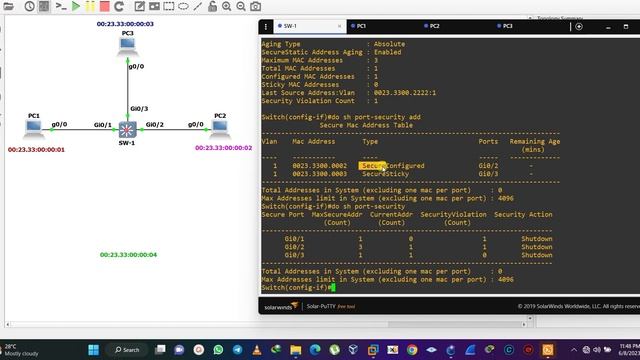Take a topology screenshot camera icon
This screenshot has height=360, width=640.
coord(256,6)
